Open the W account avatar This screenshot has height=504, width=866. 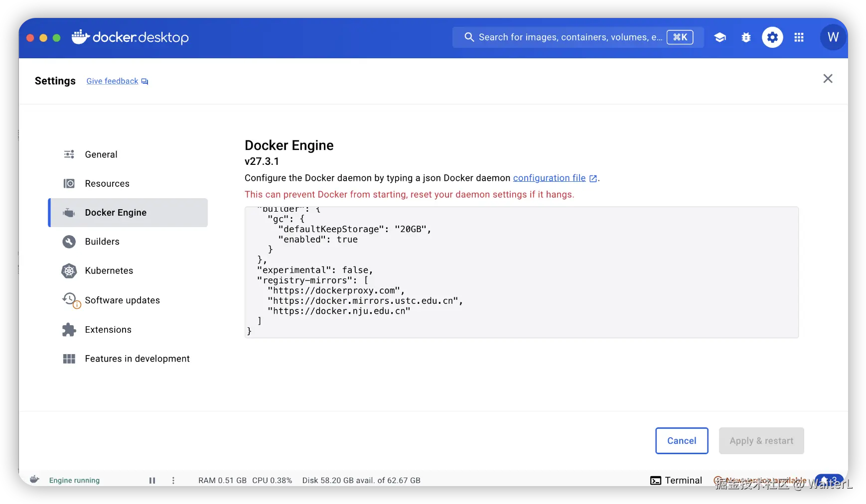point(833,37)
